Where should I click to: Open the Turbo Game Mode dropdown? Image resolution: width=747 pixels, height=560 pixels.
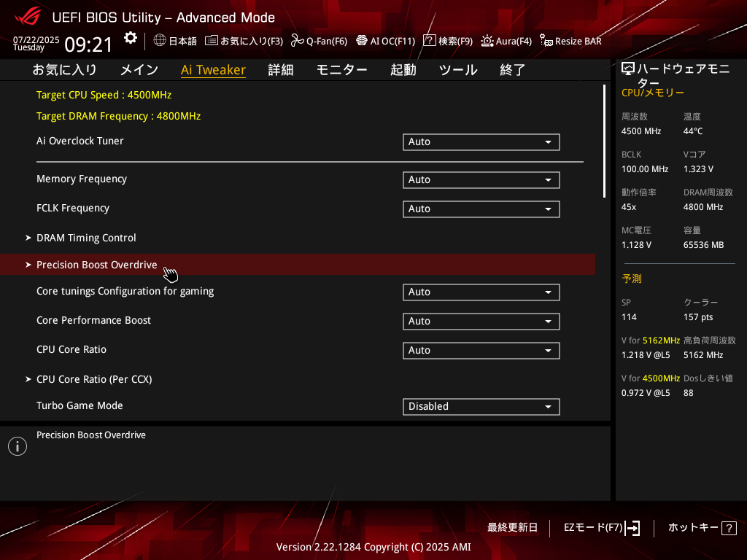(481, 407)
